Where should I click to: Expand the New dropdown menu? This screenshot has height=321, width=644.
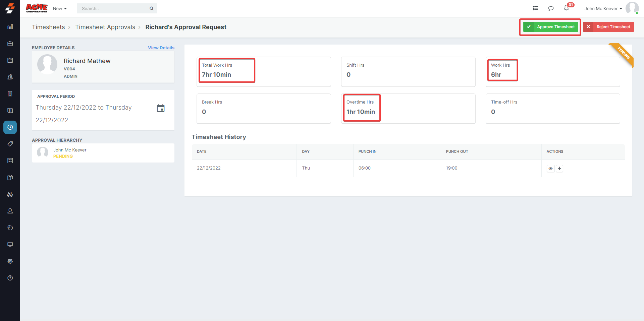pos(60,9)
